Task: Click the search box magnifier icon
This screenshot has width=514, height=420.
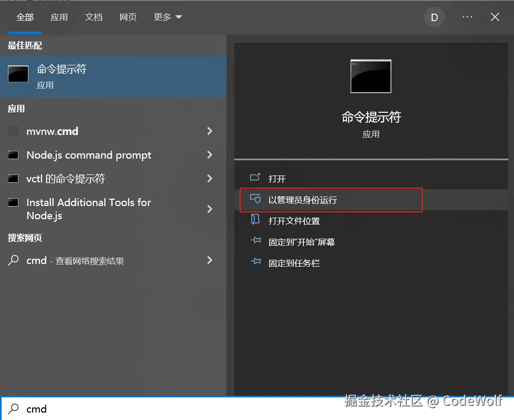Action: [x=14, y=408]
